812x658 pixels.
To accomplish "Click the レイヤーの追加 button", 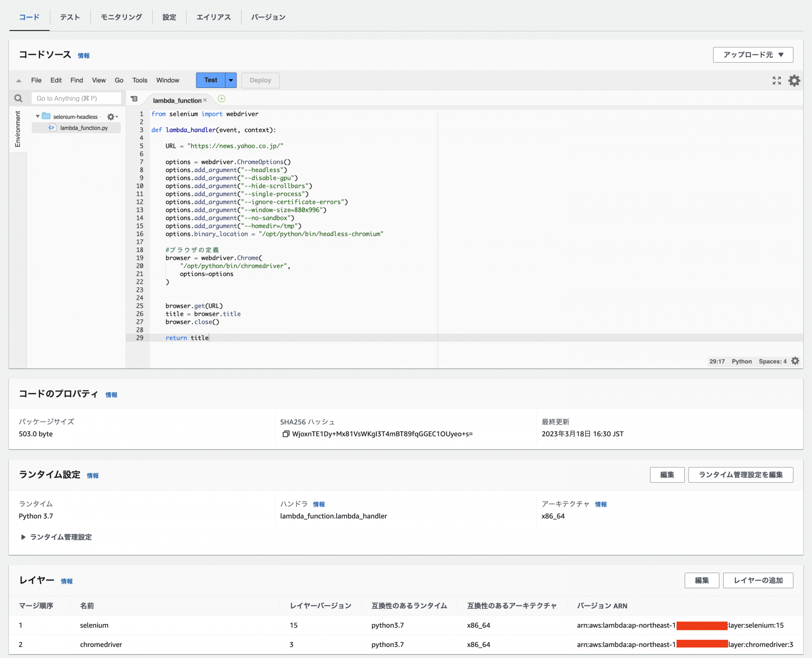I will click(757, 580).
